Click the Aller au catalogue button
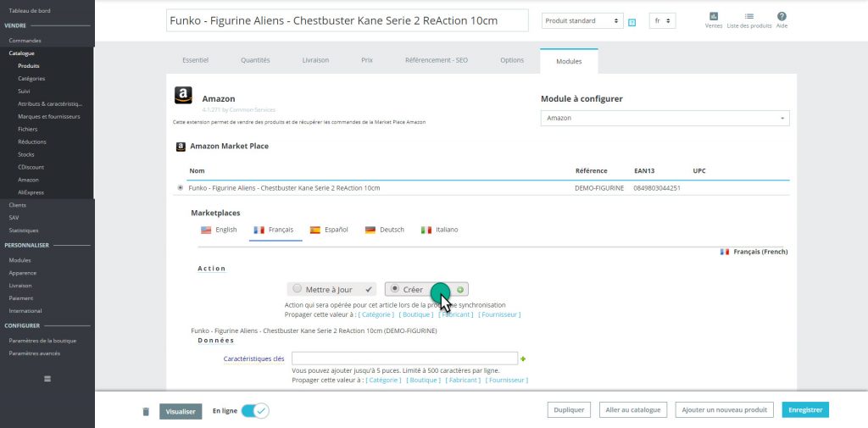Screen dimensions: 868x428 click(632, 409)
